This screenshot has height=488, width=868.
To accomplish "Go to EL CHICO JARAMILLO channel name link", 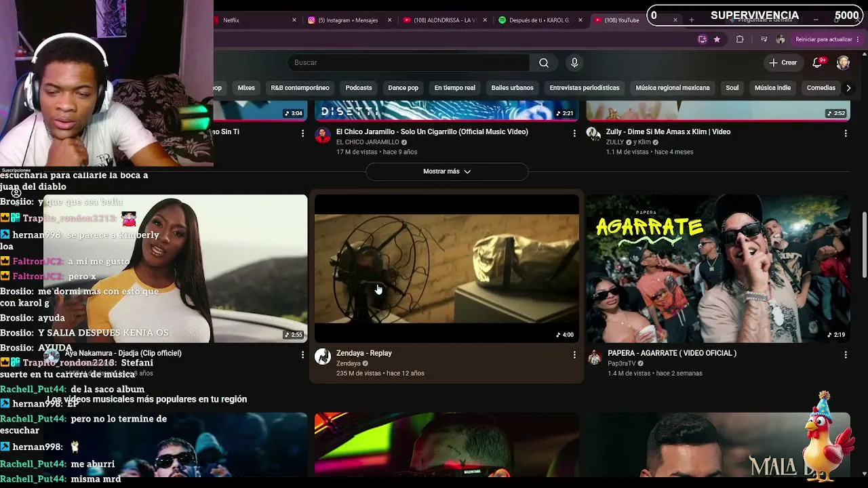I will pyautogui.click(x=368, y=142).
